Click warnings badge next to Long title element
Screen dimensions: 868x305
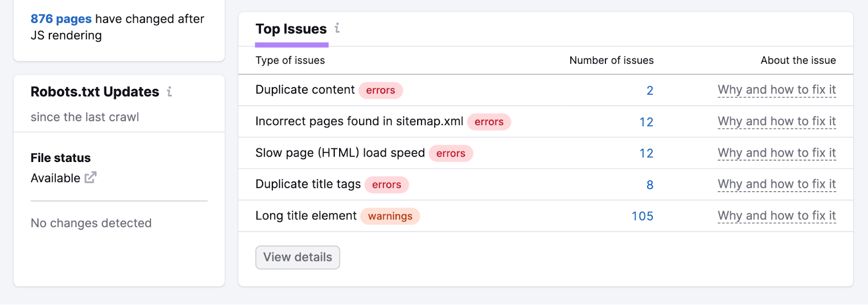pyautogui.click(x=390, y=216)
